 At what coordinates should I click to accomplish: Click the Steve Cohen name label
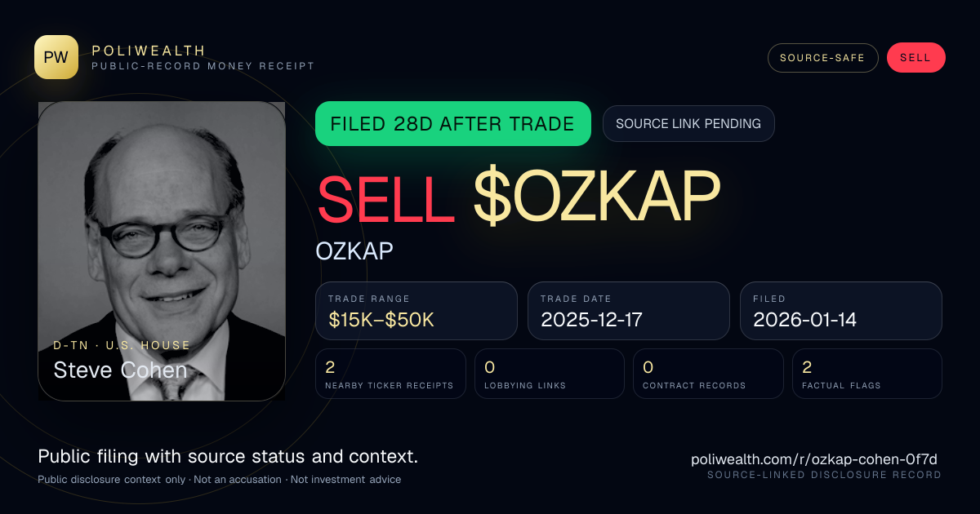(120, 370)
